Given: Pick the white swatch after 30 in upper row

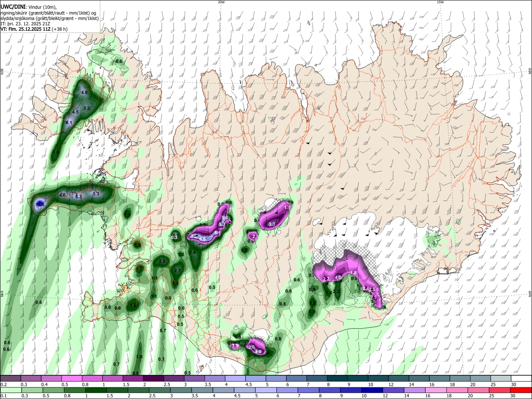Looking at the screenshot, I should pos(522,379).
